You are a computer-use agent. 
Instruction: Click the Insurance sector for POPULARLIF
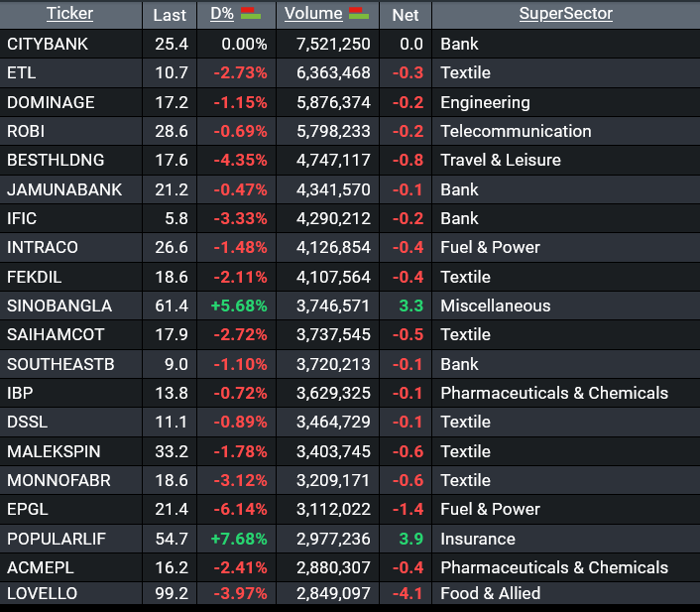click(477, 539)
